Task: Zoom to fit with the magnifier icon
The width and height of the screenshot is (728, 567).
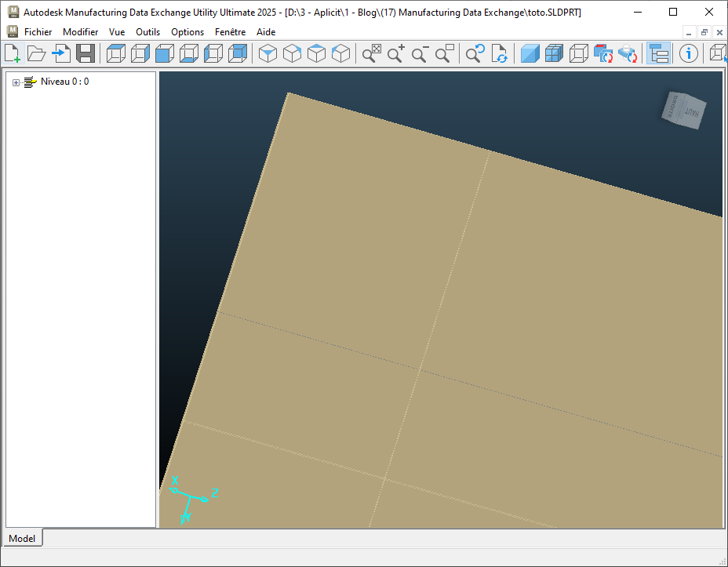Action: (x=372, y=53)
